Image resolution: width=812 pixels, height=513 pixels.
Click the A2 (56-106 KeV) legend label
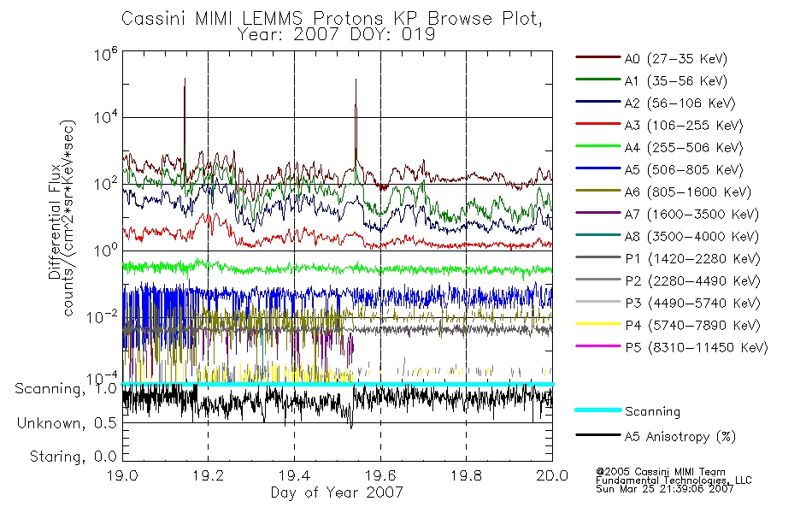680,103
